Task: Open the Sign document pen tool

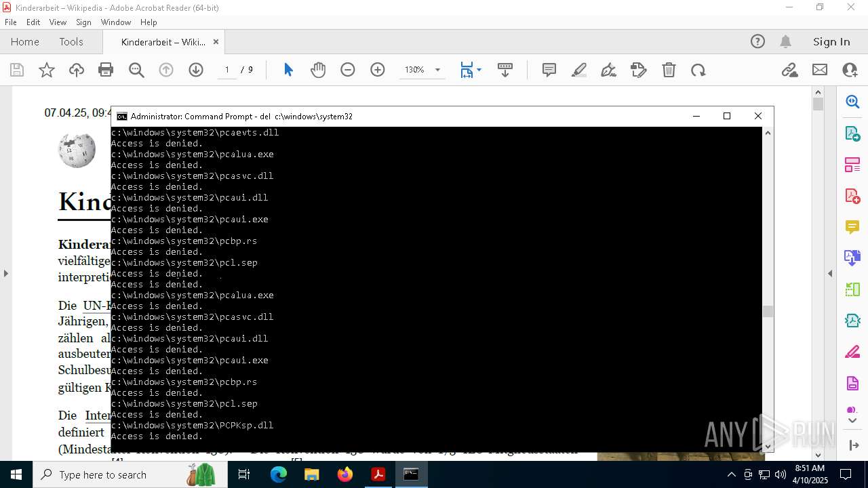Action: 609,70
